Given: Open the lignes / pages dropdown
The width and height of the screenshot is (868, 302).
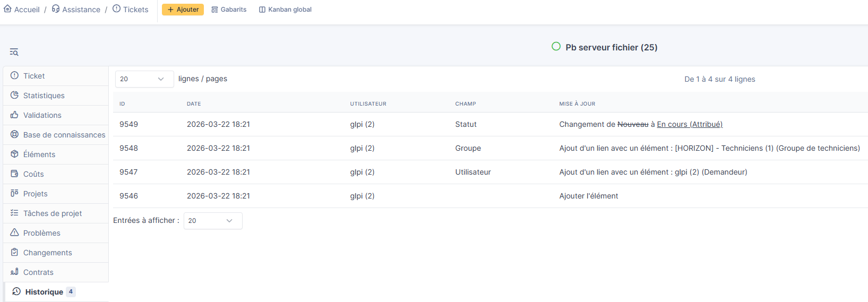Looking at the screenshot, I should (144, 79).
